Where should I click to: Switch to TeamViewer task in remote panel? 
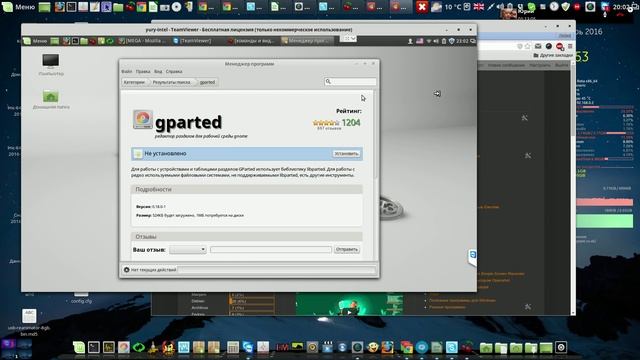(x=192, y=41)
